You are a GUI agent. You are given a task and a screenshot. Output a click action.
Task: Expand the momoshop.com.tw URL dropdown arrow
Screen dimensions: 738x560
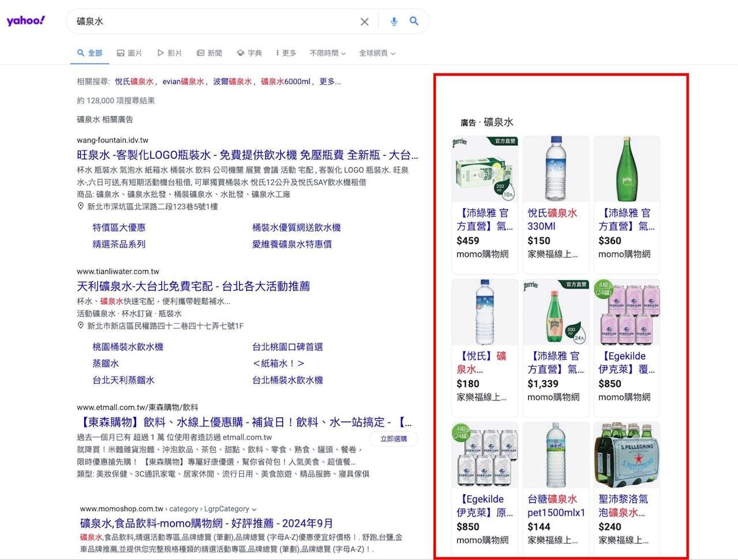254,509
